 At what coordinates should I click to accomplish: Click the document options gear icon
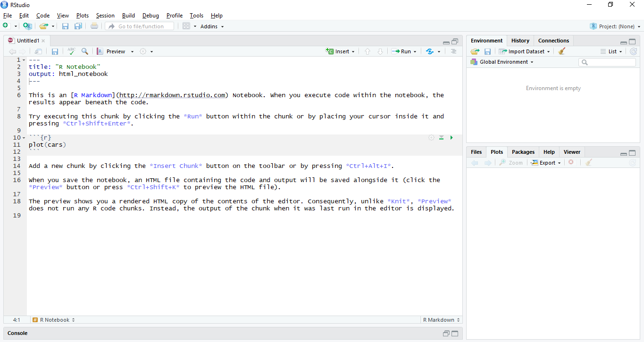pyautogui.click(x=143, y=51)
